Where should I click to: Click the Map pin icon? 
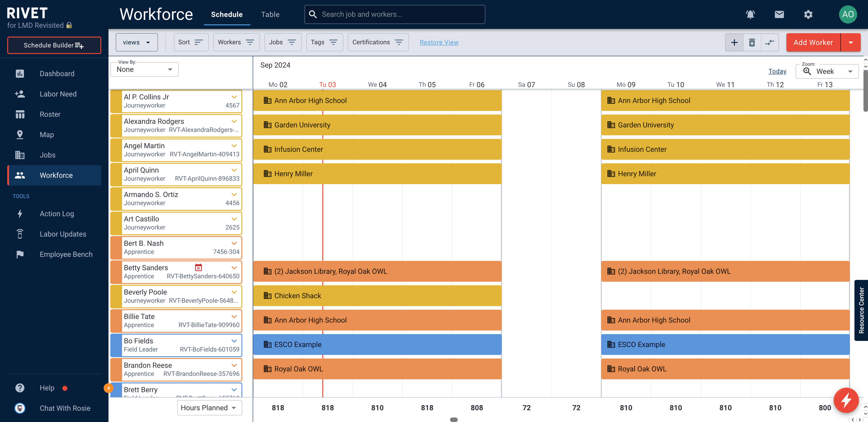click(20, 134)
